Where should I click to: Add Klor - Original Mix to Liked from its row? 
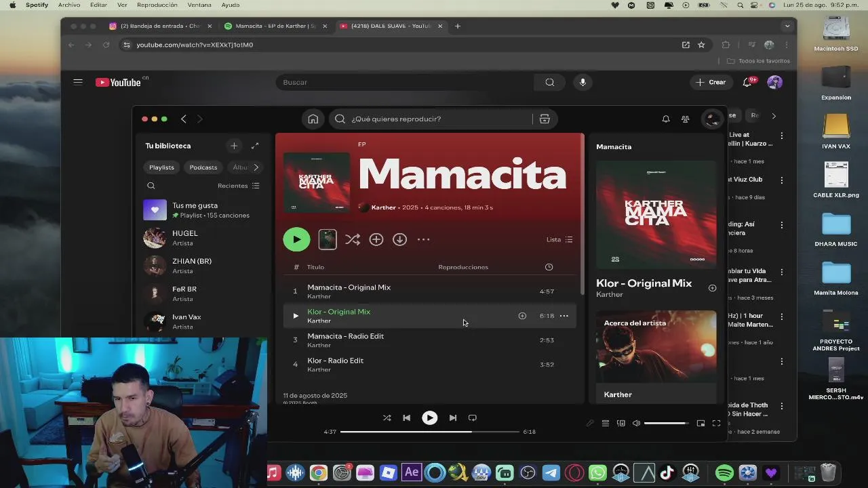coord(522,316)
